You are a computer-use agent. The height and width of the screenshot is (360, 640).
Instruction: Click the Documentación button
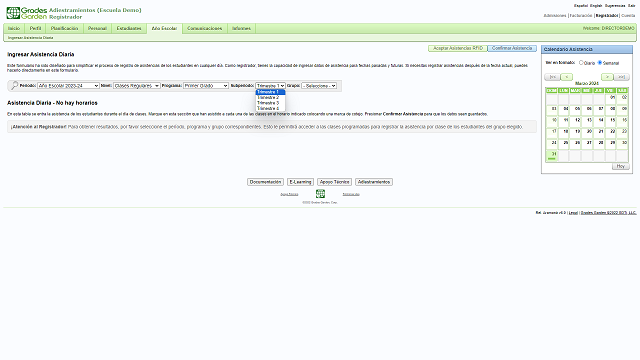coord(265,182)
